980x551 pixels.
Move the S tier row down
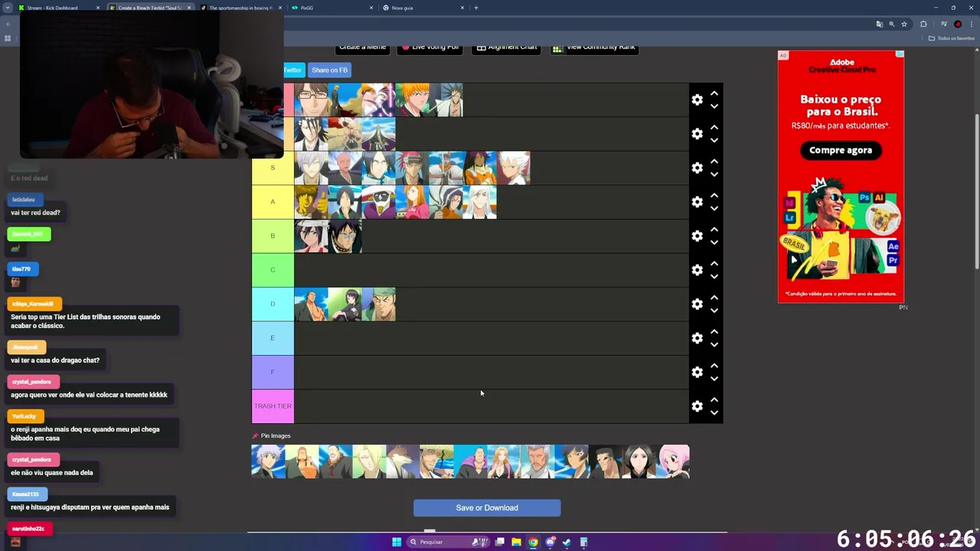point(714,174)
